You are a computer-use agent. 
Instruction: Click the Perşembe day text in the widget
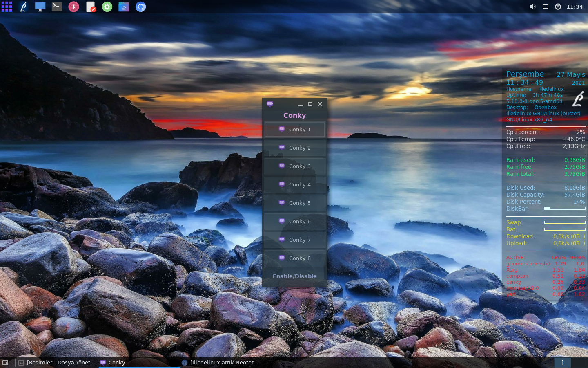[525, 74]
